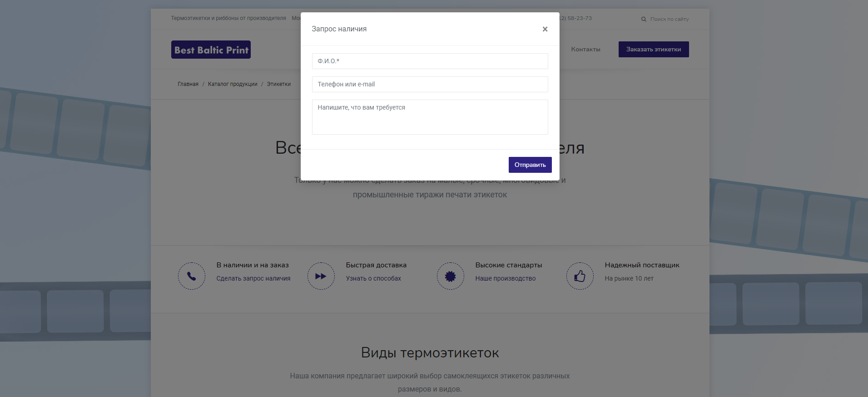Go to Главная breadcrumb
868x397 pixels.
tap(188, 84)
